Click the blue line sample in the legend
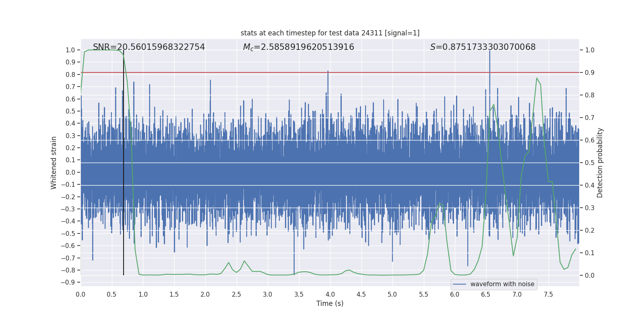The image size is (644, 322). click(x=460, y=284)
